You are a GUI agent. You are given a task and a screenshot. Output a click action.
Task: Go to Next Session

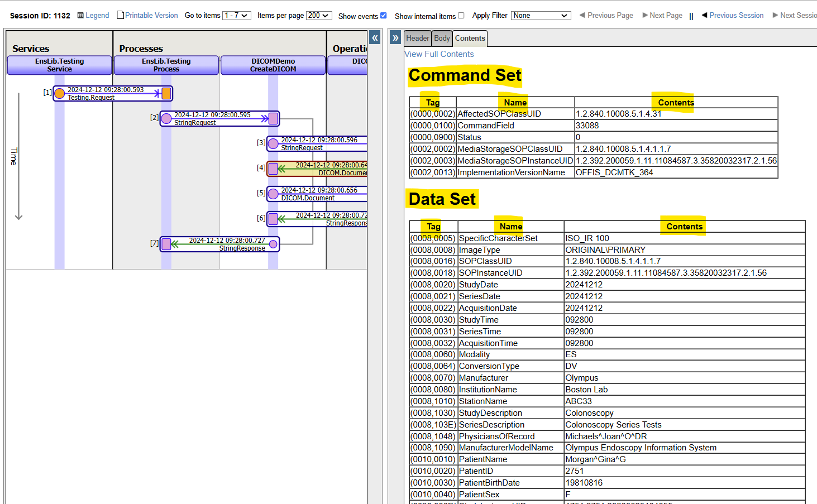click(x=798, y=16)
